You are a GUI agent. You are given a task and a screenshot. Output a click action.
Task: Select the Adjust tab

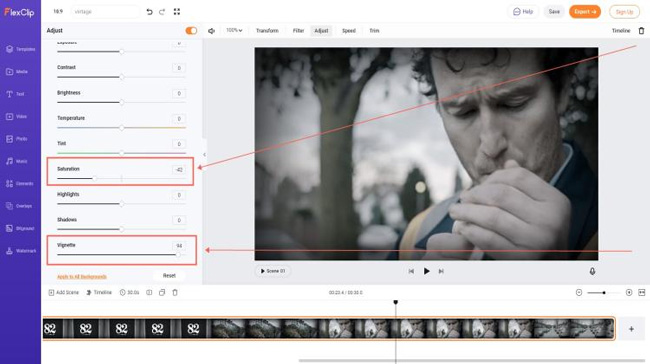(x=321, y=31)
